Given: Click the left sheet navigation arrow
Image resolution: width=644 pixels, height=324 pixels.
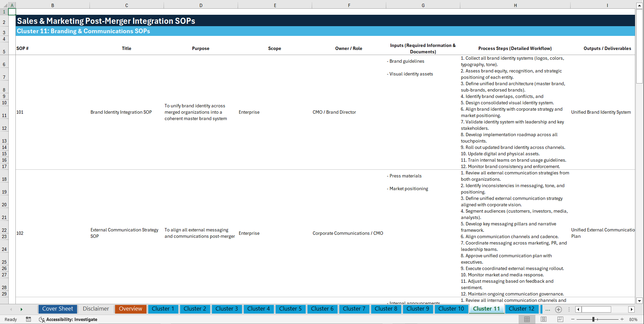Looking at the screenshot, I should 11,309.
